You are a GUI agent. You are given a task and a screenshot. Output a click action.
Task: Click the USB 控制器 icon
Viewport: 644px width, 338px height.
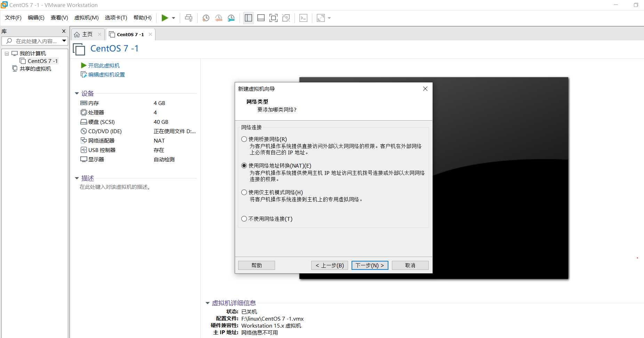click(84, 150)
